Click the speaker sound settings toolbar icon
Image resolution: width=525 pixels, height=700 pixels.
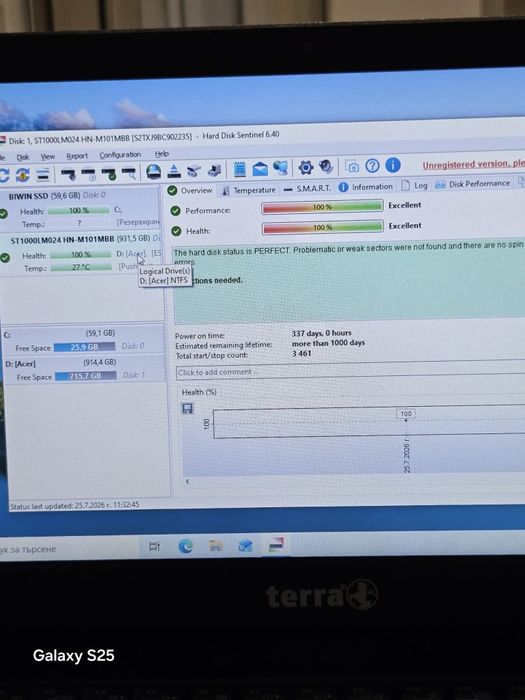click(326, 167)
